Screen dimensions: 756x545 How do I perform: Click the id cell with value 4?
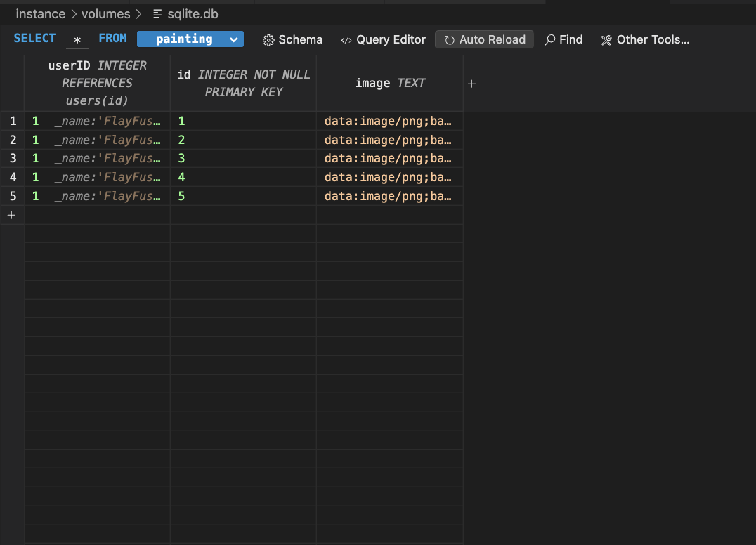244,177
